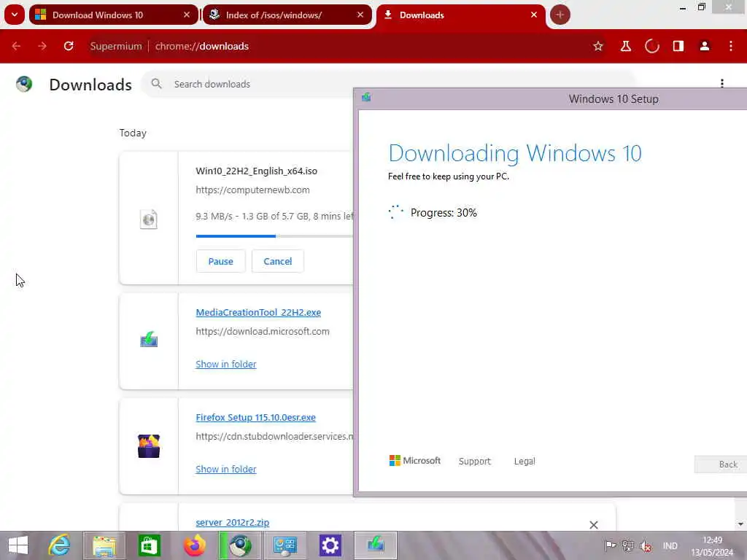Click the Supermium logo beside Downloads heading
747x560 pixels.
pos(24,85)
